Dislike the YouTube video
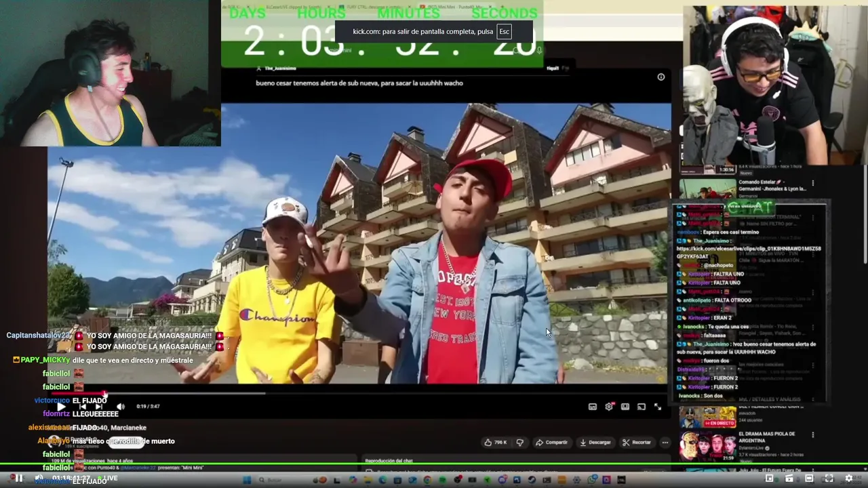Viewport: 868px width, 488px height. 519,443
